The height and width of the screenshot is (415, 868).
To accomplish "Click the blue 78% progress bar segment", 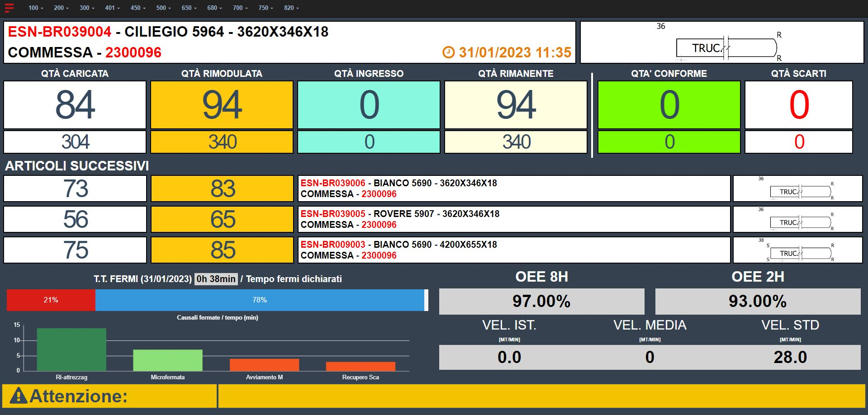I will coord(260,300).
